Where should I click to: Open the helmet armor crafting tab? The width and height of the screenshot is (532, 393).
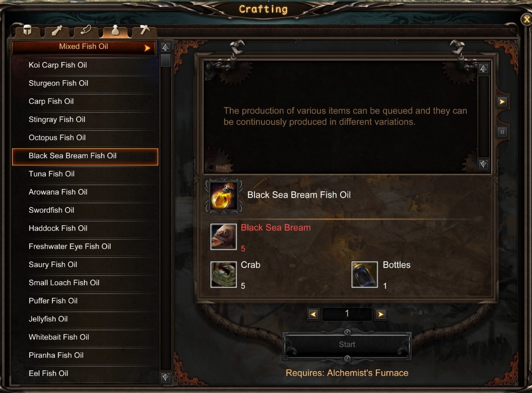pos(28,31)
